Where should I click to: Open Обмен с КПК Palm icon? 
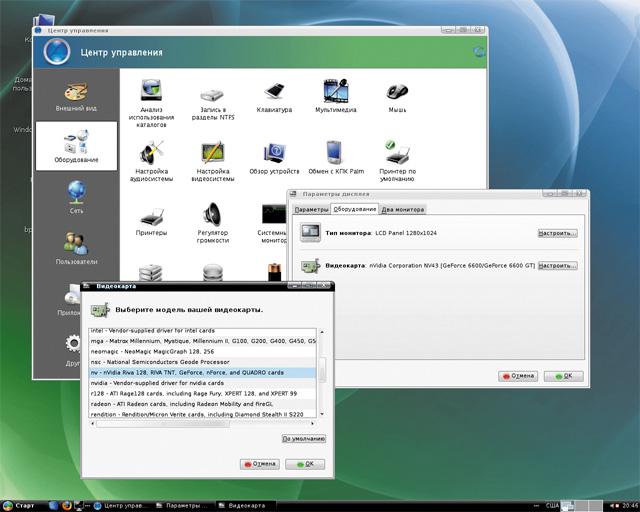[336, 158]
